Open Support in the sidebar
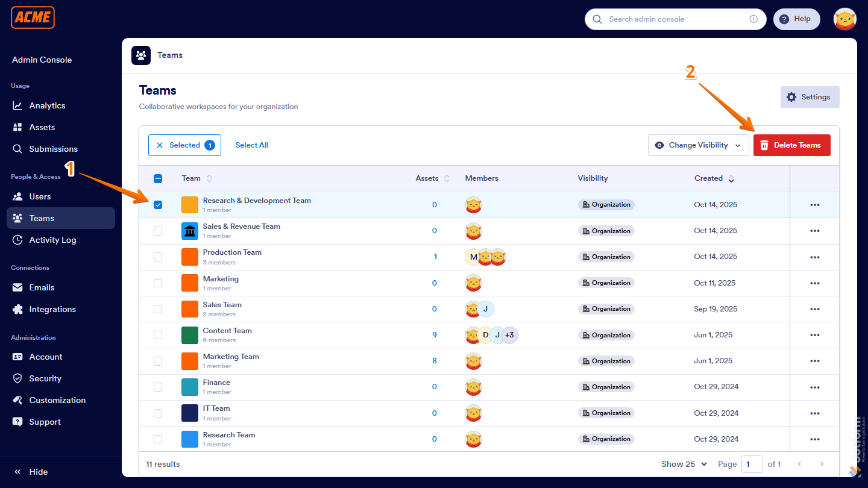The height and width of the screenshot is (488, 868). point(61,422)
